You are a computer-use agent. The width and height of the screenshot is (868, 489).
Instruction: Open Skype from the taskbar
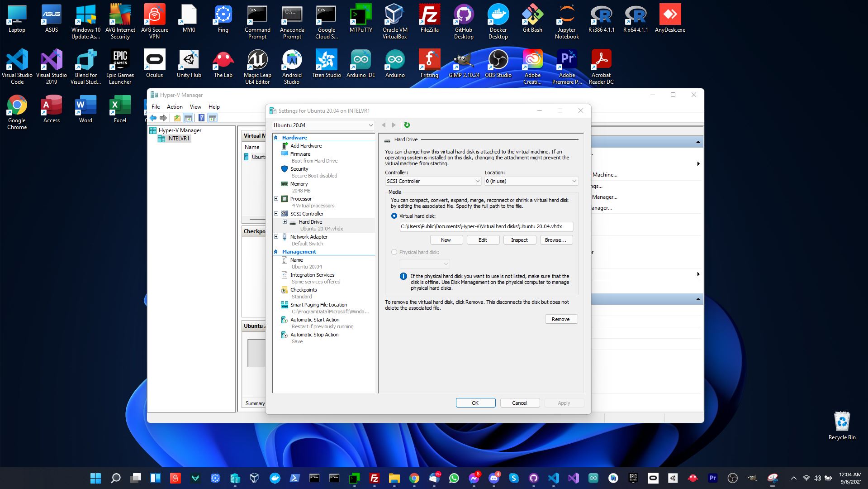click(x=513, y=478)
